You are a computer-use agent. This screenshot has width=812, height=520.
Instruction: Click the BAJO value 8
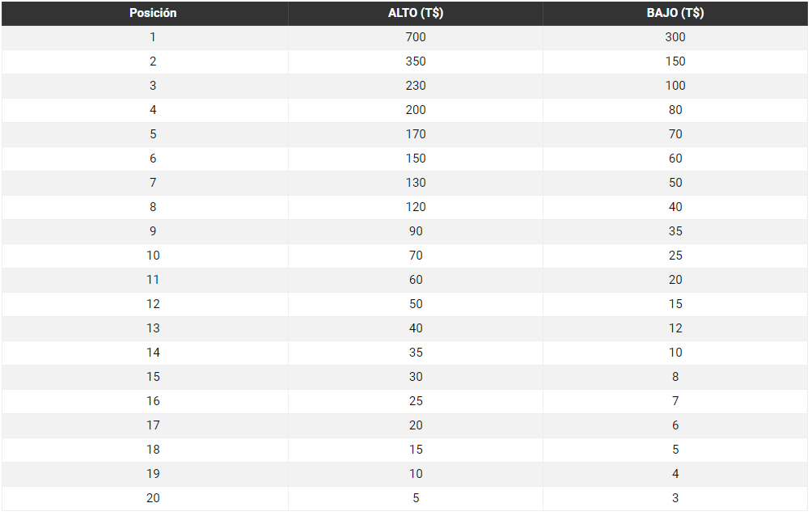tap(675, 377)
